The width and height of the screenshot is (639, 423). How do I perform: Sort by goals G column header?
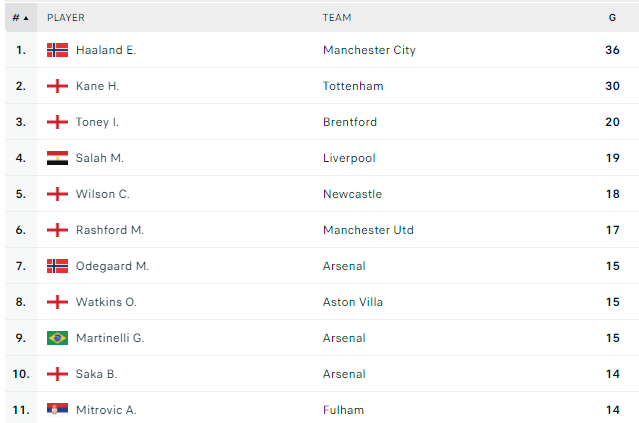[612, 17]
